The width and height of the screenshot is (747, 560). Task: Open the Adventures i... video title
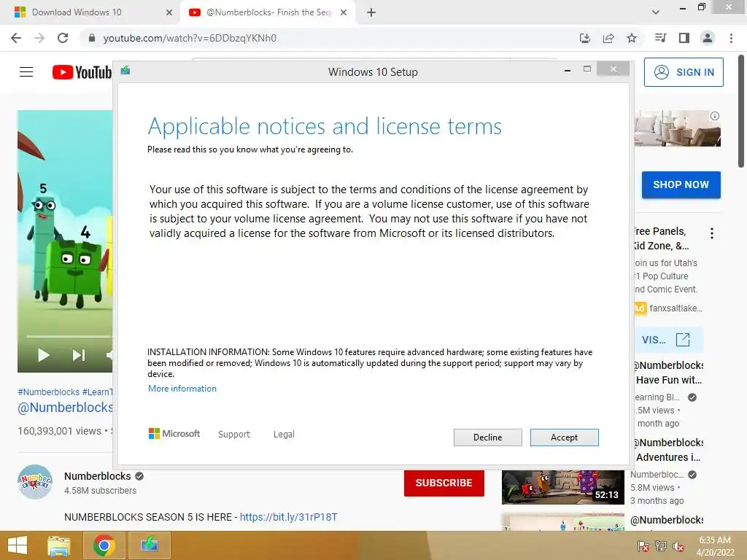click(x=669, y=449)
